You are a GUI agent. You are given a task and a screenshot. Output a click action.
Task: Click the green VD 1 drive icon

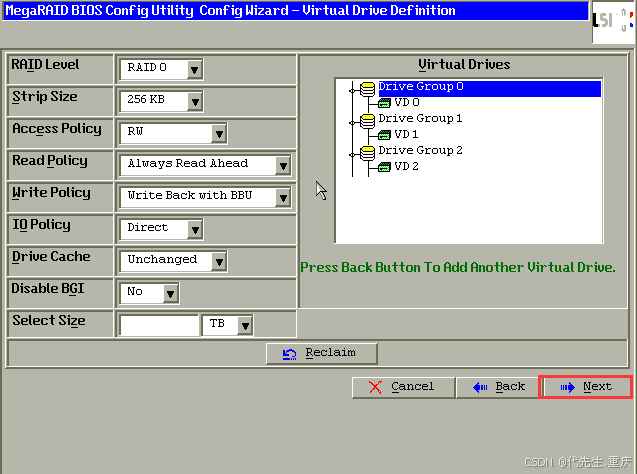pyautogui.click(x=384, y=135)
